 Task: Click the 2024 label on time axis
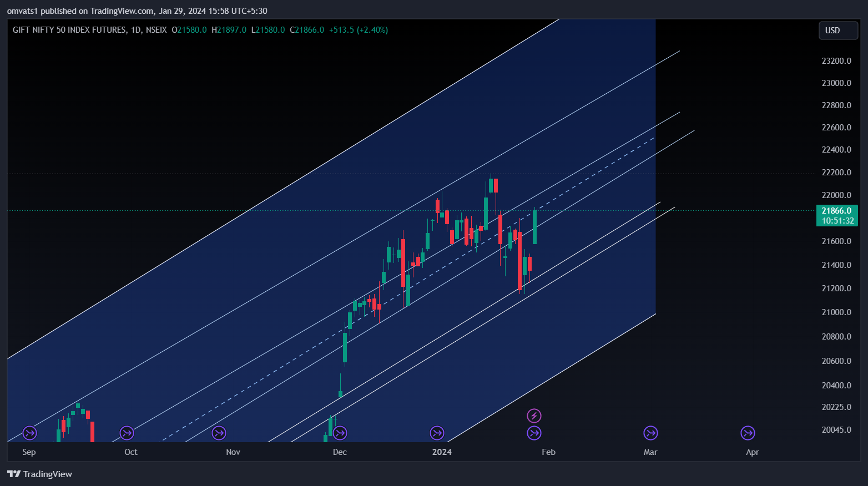442,452
